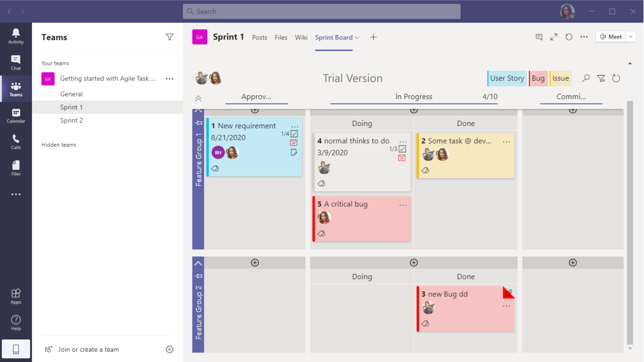Refresh the sprint board with the reload icon
This screenshot has height=362, width=644.
pos(616,78)
